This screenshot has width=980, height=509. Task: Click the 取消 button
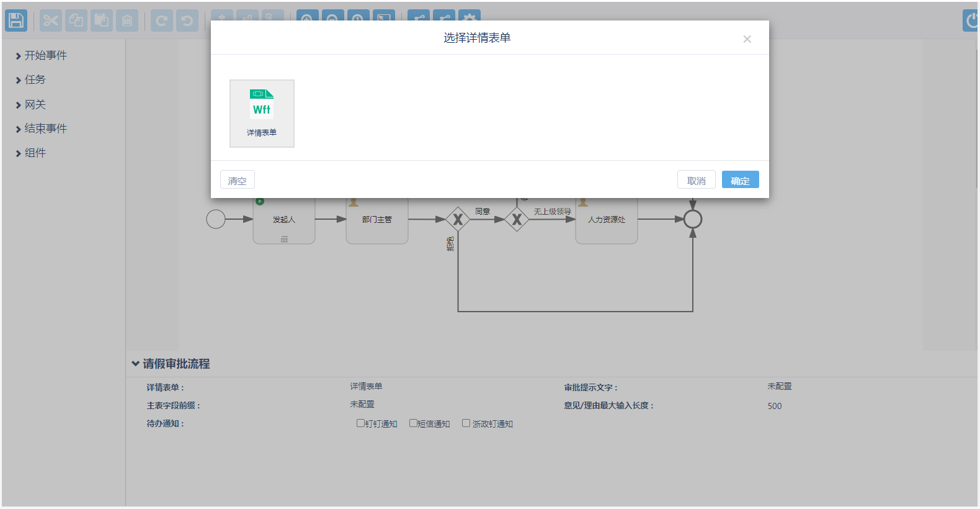click(x=696, y=180)
